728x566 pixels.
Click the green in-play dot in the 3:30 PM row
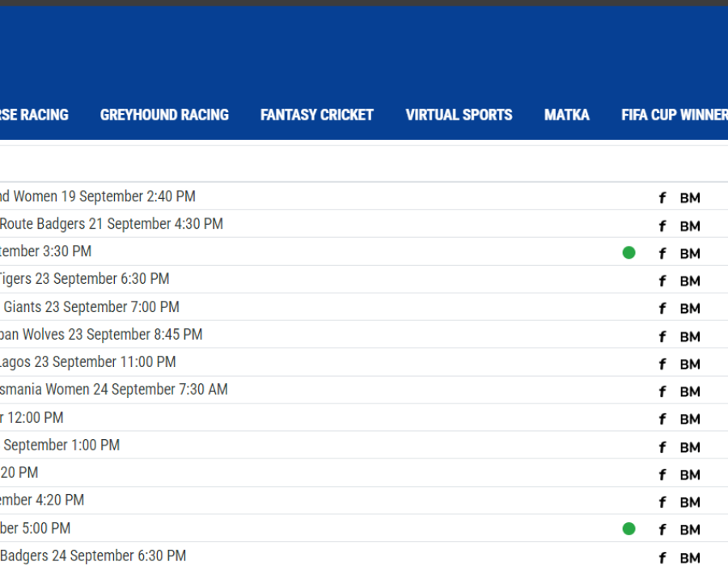pyautogui.click(x=629, y=253)
